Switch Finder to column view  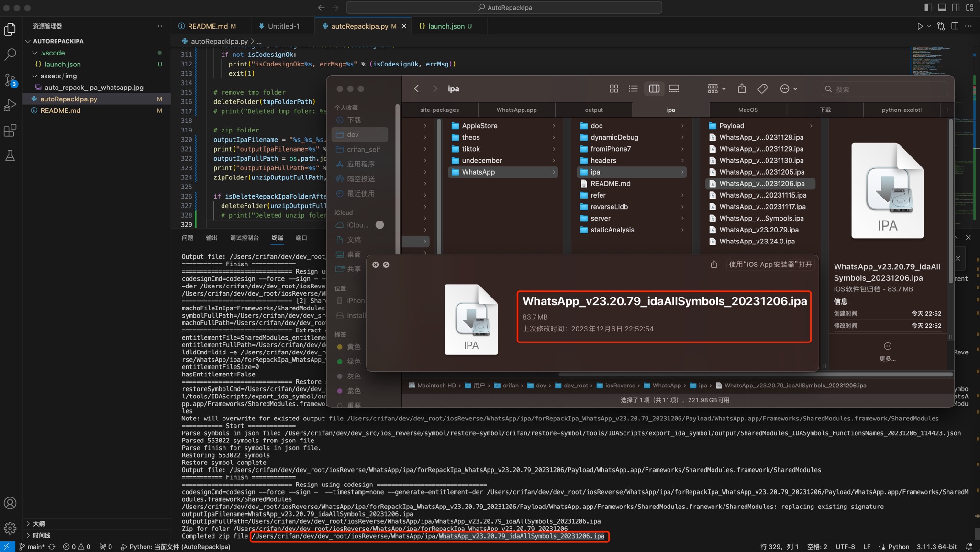(654, 88)
